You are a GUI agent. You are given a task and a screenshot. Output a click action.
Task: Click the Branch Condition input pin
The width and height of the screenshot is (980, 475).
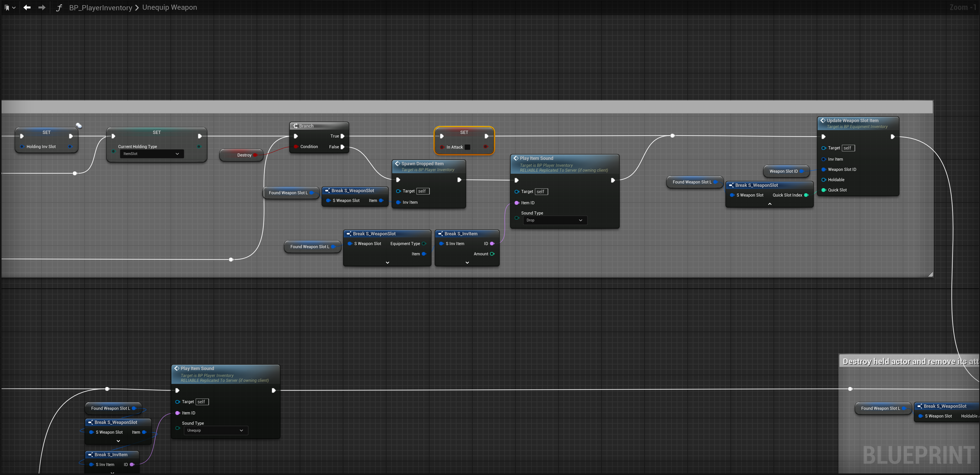coord(296,147)
